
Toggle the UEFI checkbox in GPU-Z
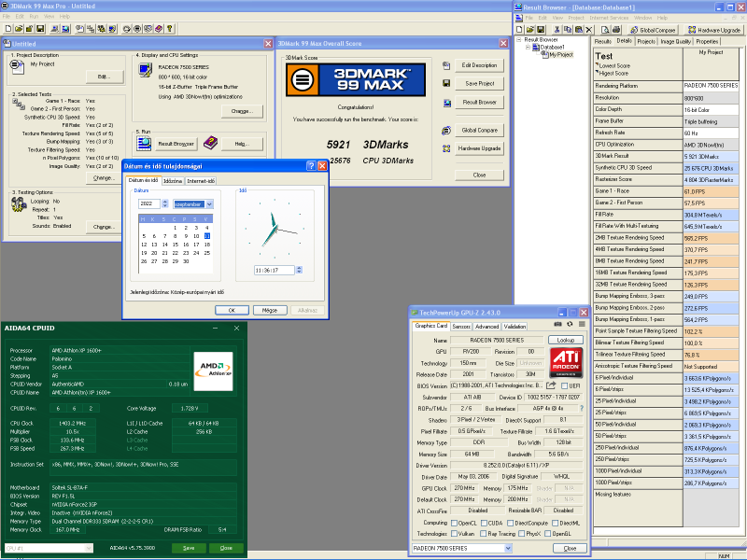(x=565, y=385)
